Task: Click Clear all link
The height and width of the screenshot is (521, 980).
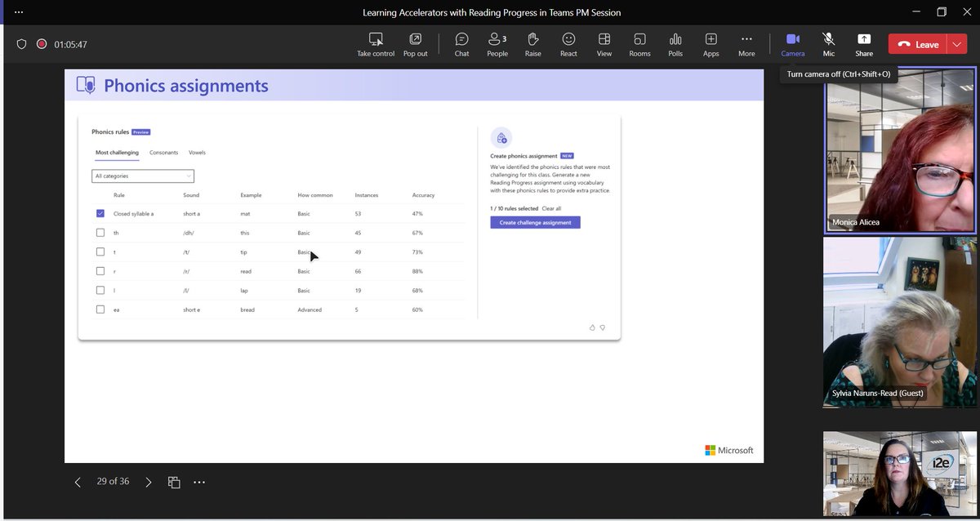Action: tap(551, 208)
